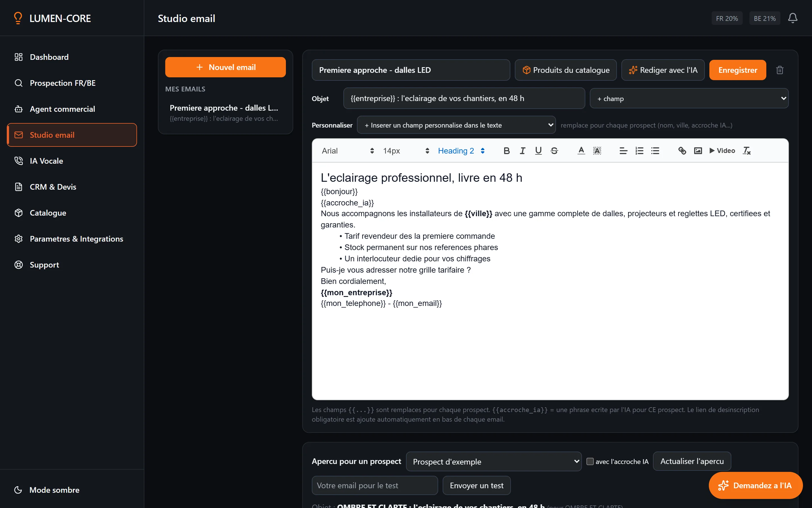Delete the email with the trash icon
Viewport: 812px width, 508px height.
pos(780,70)
